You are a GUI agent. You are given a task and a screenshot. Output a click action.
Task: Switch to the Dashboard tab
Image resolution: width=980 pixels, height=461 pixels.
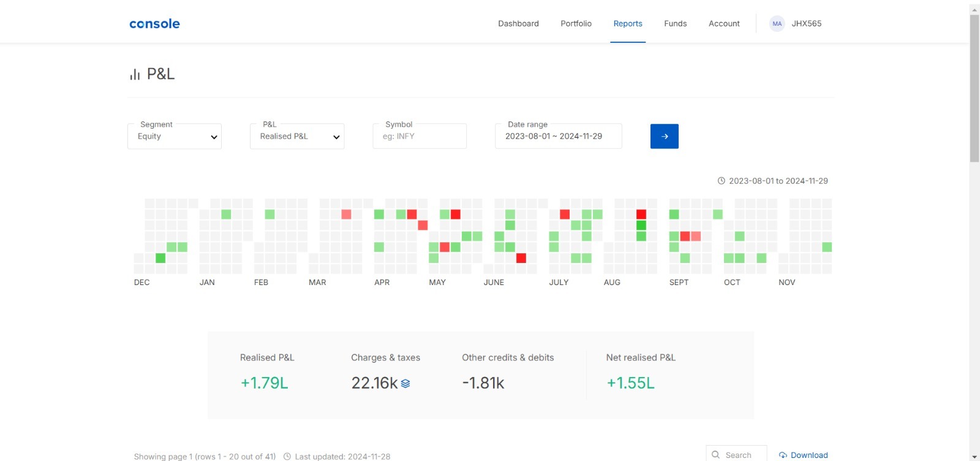tap(518, 24)
